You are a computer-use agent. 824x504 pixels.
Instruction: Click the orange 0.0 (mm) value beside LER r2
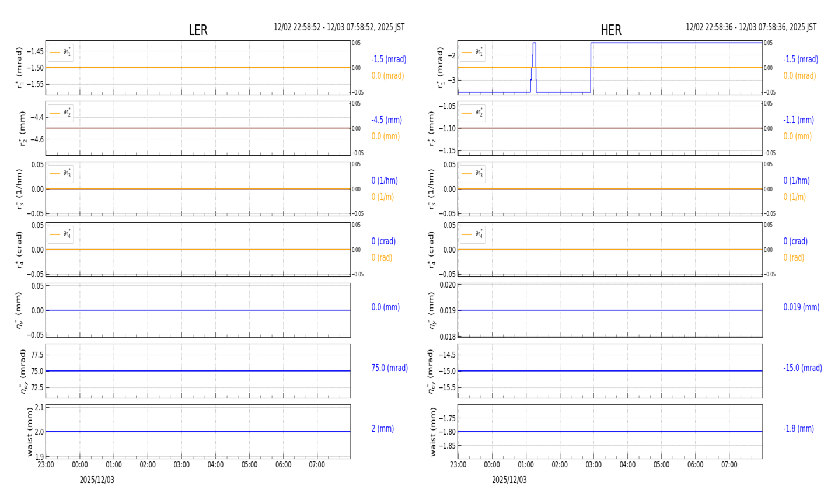point(385,136)
